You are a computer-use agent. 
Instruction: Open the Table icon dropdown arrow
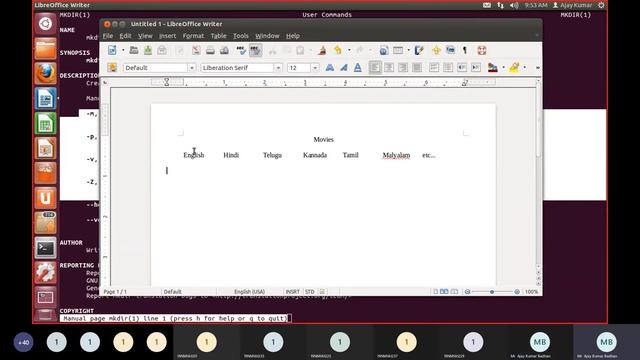tap(408, 50)
